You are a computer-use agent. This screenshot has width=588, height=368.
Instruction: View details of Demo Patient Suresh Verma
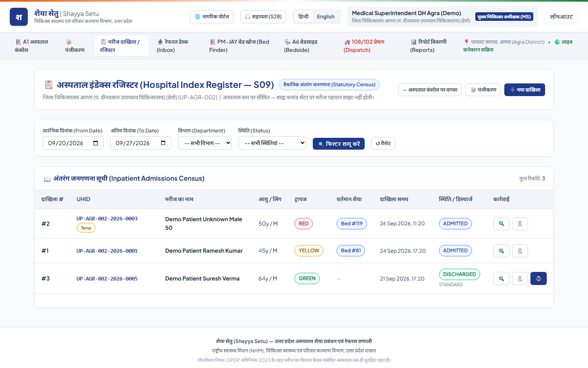(501, 278)
